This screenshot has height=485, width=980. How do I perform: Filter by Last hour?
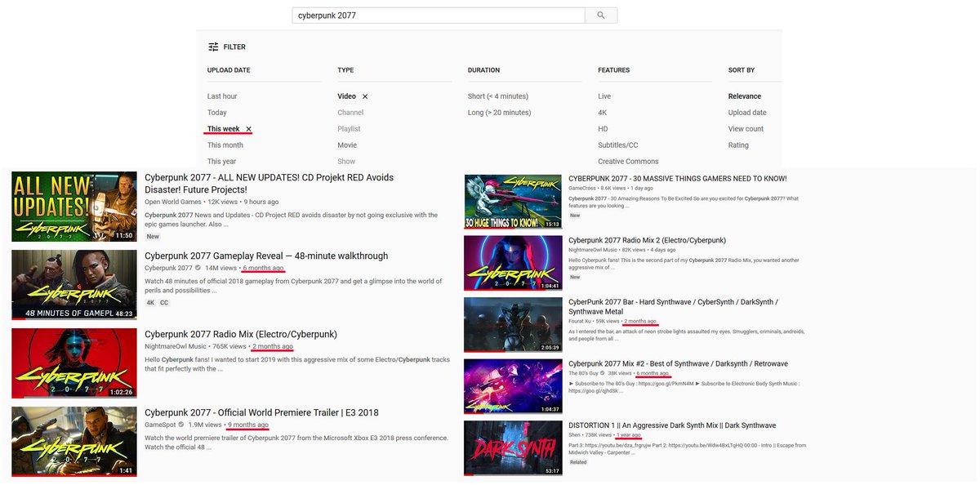tap(222, 96)
